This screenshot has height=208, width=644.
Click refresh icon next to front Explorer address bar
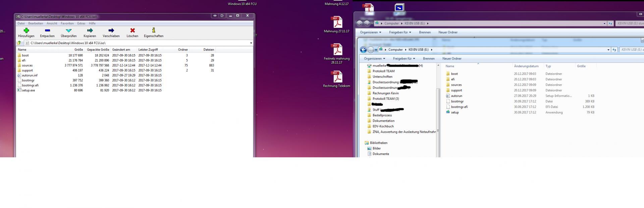tap(614, 50)
